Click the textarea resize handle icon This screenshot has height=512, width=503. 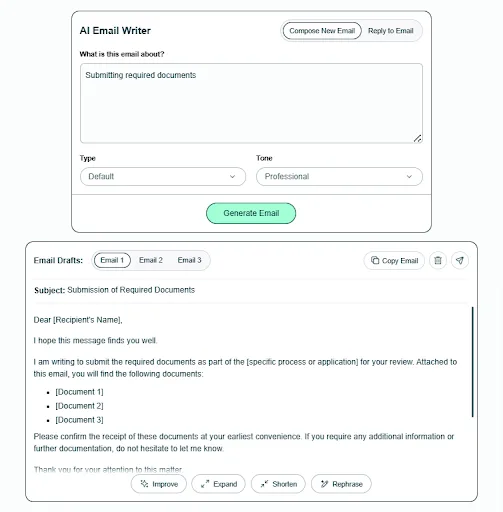click(x=417, y=138)
